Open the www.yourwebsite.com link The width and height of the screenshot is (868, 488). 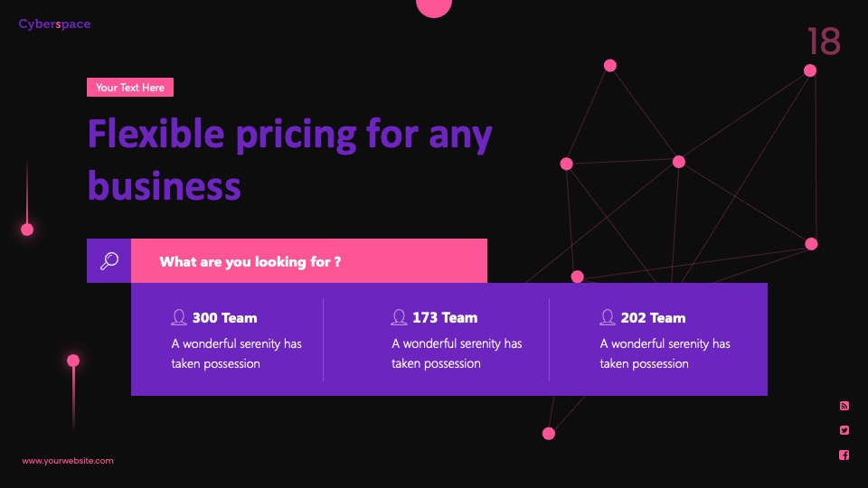[x=68, y=460]
